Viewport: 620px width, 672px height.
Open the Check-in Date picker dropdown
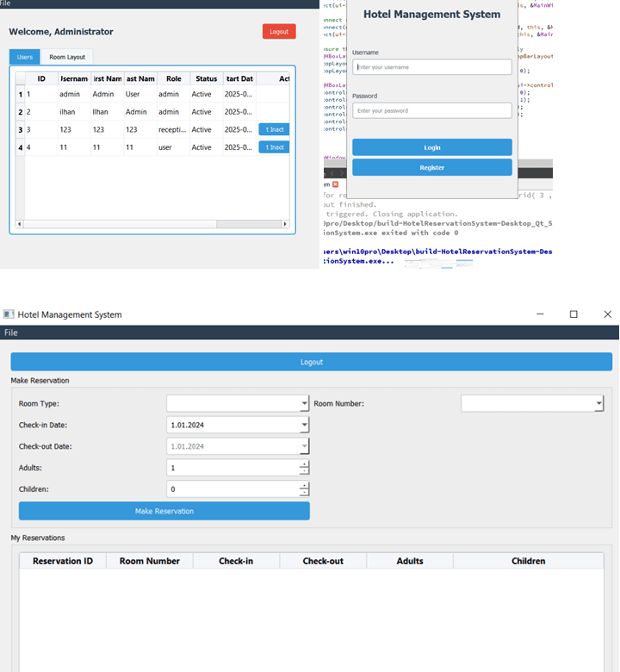point(304,425)
